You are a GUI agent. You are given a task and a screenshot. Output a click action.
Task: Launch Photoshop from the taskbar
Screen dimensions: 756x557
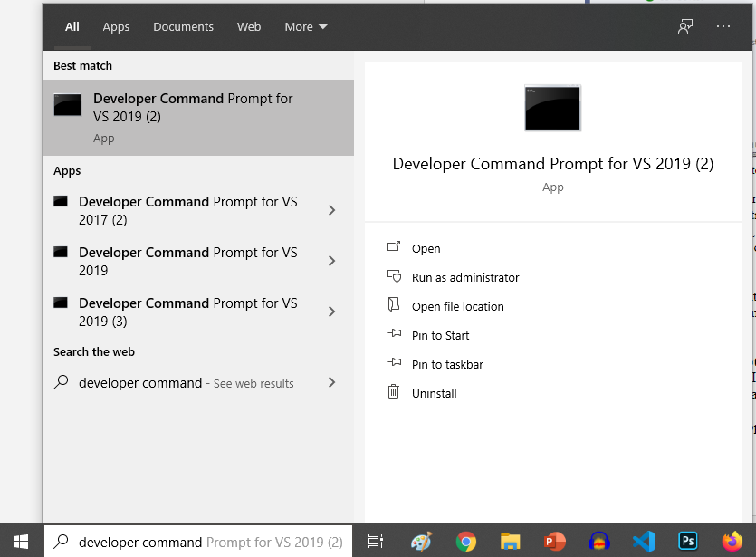click(688, 541)
